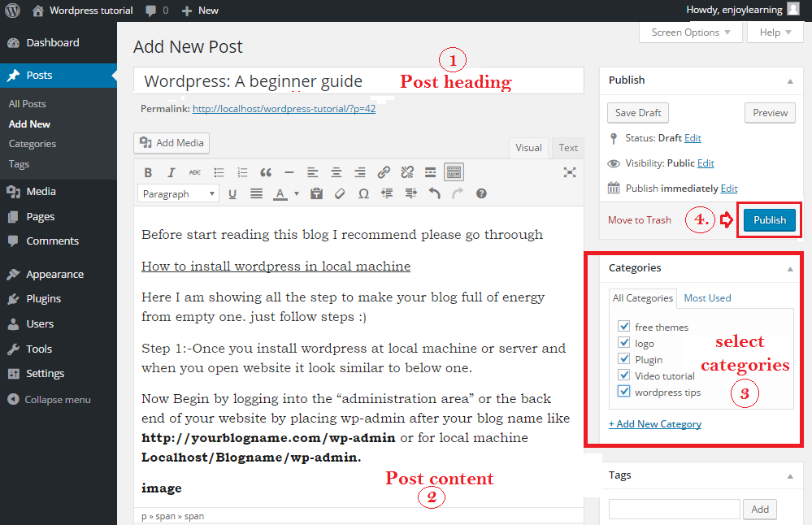The image size is (812, 525).
Task: Open Categories under Posts menu
Action: (x=33, y=144)
